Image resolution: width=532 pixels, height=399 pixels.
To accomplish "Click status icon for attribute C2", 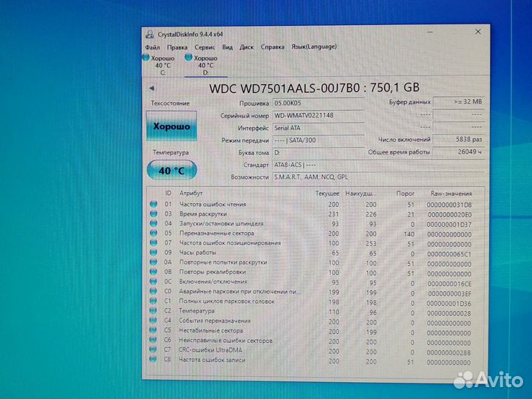I will click(154, 310).
